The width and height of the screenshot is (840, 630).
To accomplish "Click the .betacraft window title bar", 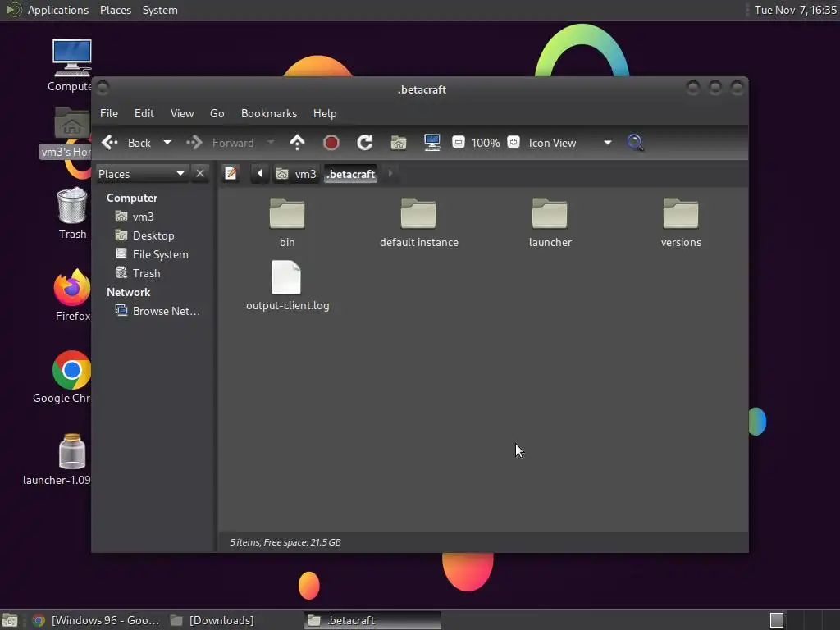I will pyautogui.click(x=422, y=89).
